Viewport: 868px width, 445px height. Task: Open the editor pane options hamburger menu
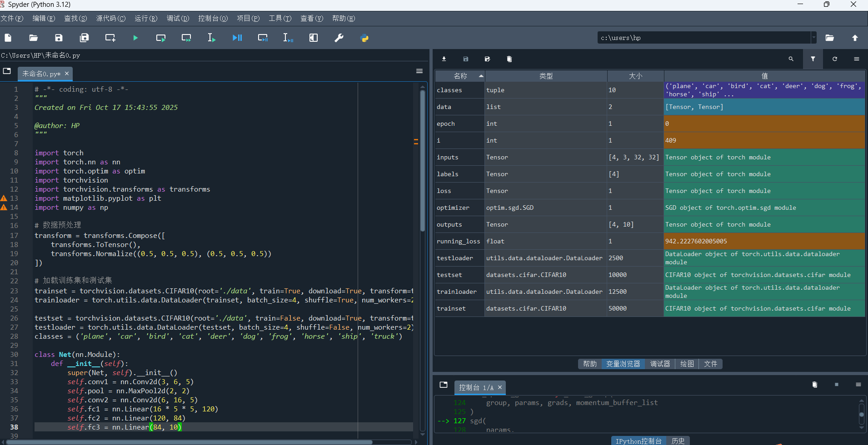coord(419,71)
